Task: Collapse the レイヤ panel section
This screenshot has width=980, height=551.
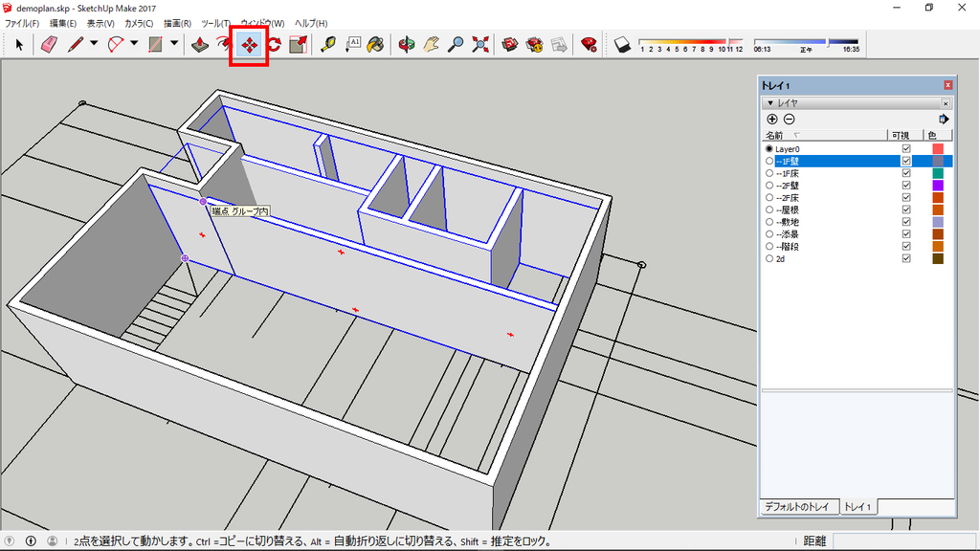Action: click(x=770, y=103)
